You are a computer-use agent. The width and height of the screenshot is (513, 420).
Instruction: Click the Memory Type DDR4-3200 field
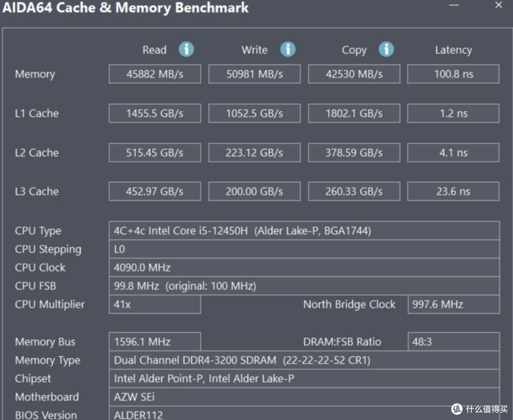pyautogui.click(x=304, y=360)
